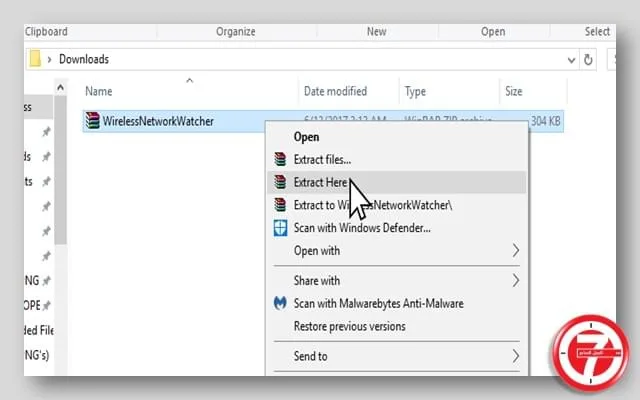The width and height of the screenshot is (640, 400).
Task: Click the WinRAR icon beside Extract to WirelessNetworkWatcher
Action: pyautogui.click(x=280, y=205)
